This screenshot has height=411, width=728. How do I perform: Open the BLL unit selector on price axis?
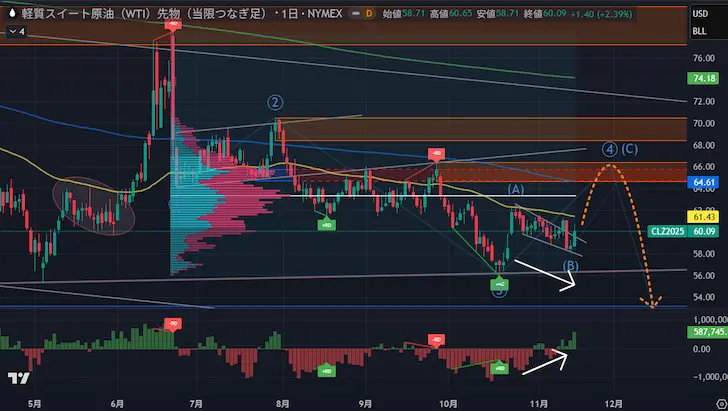[x=702, y=32]
